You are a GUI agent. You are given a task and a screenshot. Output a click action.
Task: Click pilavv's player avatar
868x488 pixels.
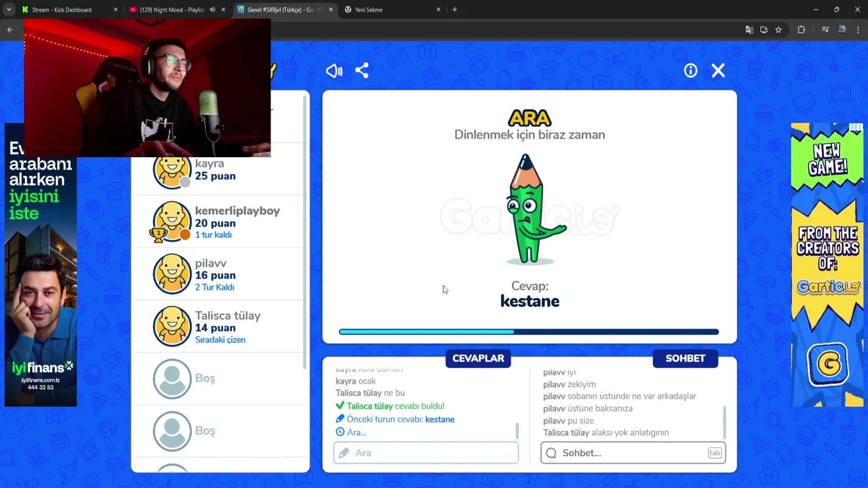click(x=172, y=274)
